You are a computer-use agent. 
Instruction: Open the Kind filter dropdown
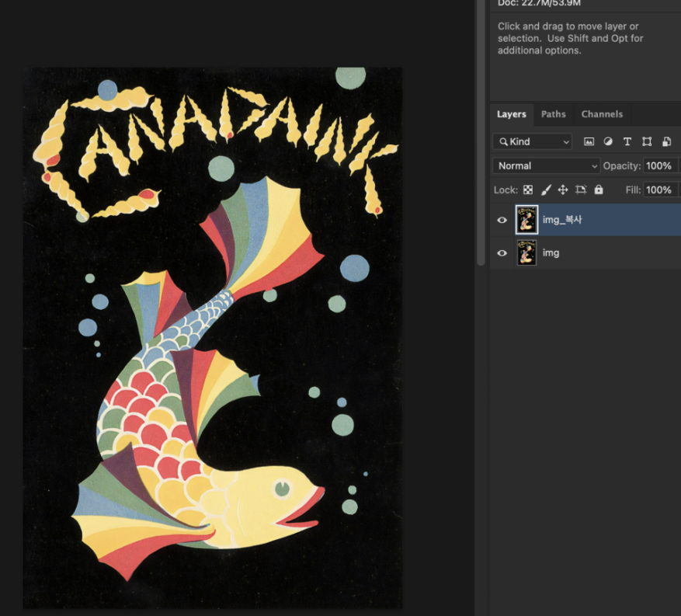533,141
